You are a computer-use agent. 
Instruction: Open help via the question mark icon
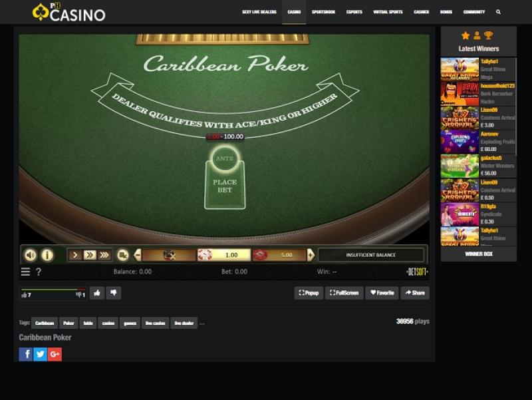pyautogui.click(x=39, y=272)
